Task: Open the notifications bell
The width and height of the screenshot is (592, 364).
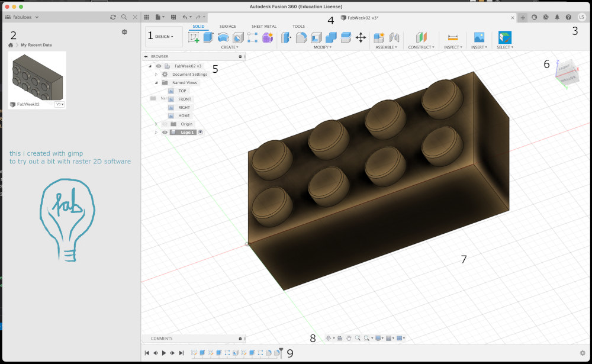Action: coord(557,17)
